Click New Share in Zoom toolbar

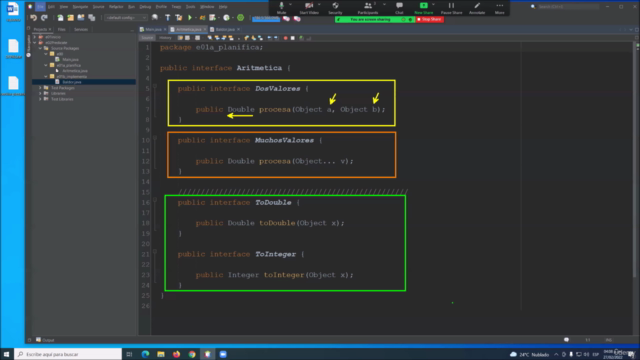tap(424, 8)
